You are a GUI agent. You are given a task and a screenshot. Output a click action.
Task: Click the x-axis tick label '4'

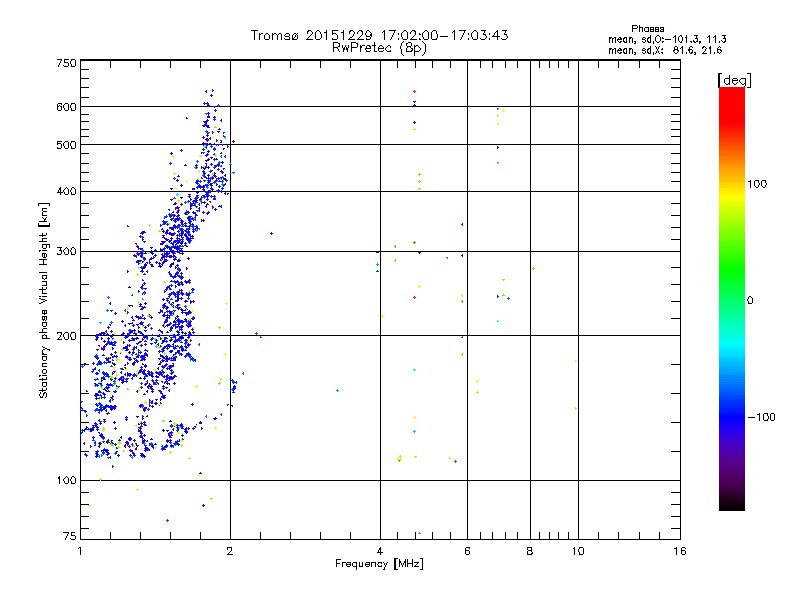click(x=380, y=551)
